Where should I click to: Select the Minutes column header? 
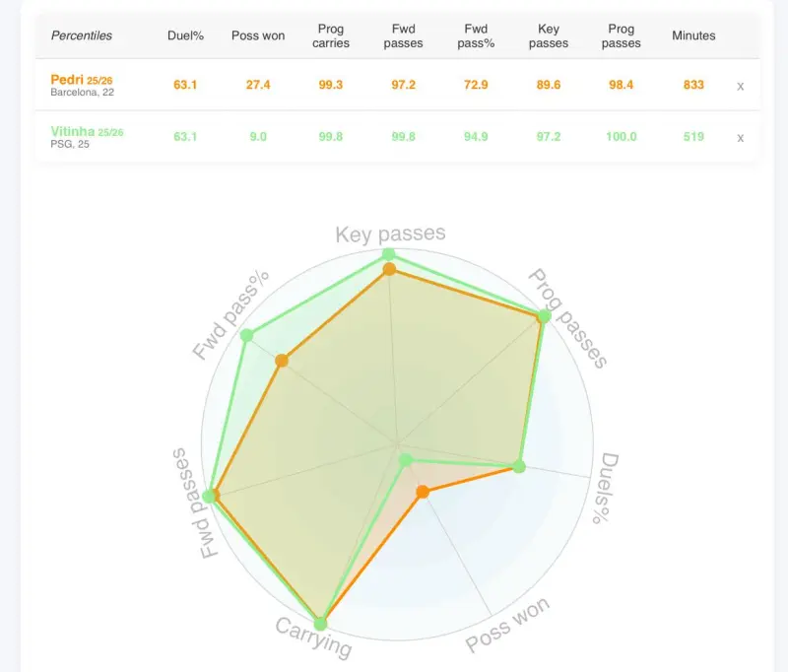pyautogui.click(x=693, y=35)
